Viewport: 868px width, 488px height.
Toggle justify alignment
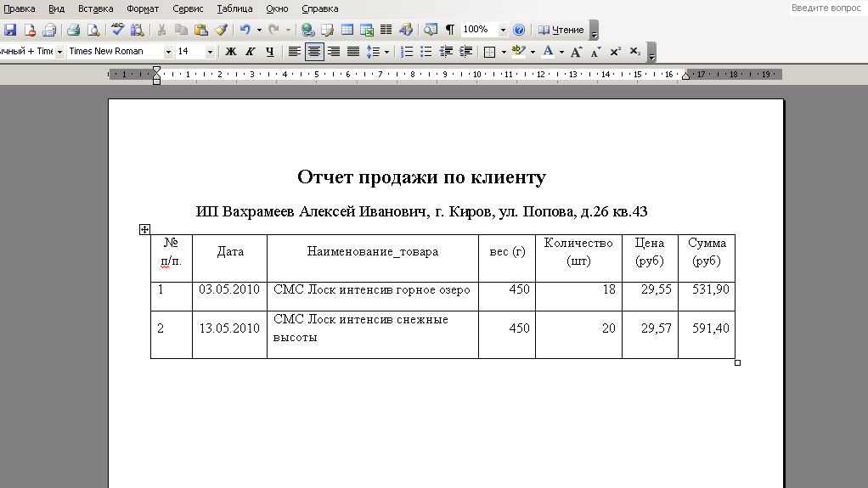pos(353,52)
